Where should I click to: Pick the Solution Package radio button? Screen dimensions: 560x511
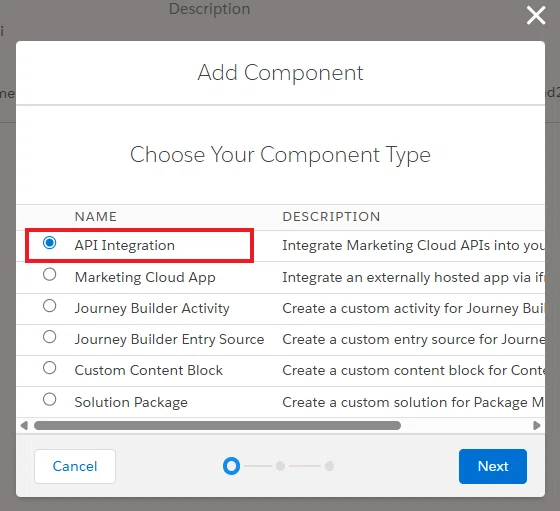coord(49,399)
